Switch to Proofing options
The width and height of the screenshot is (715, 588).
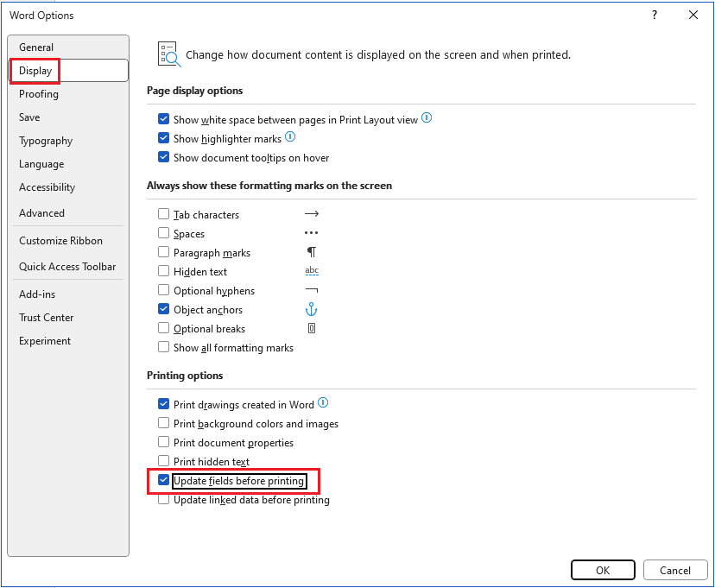point(68,94)
